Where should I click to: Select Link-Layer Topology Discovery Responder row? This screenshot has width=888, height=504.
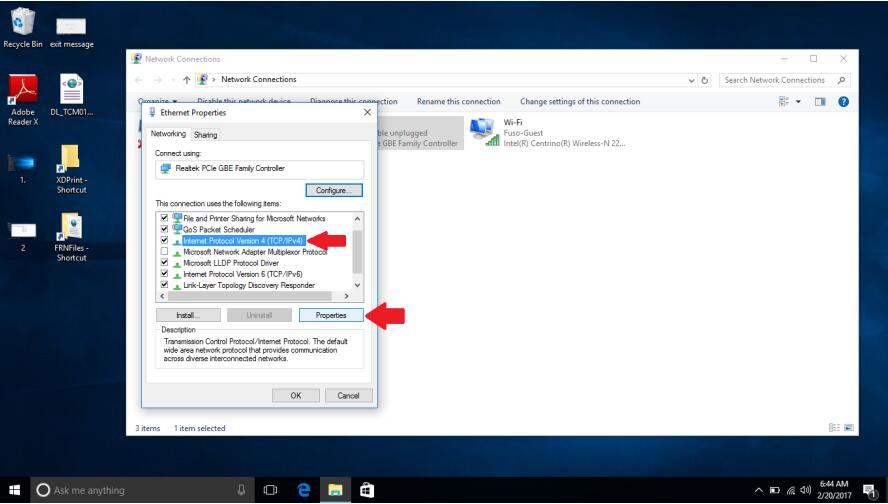249,285
